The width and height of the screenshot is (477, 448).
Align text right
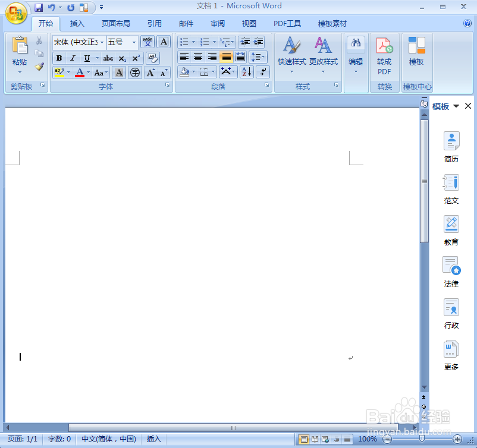click(x=212, y=57)
